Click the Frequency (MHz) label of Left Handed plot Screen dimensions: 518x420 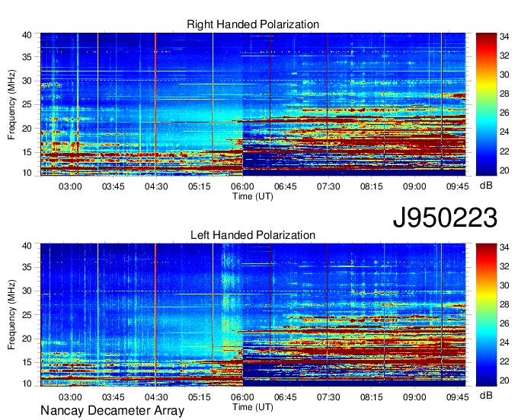tap(11, 315)
